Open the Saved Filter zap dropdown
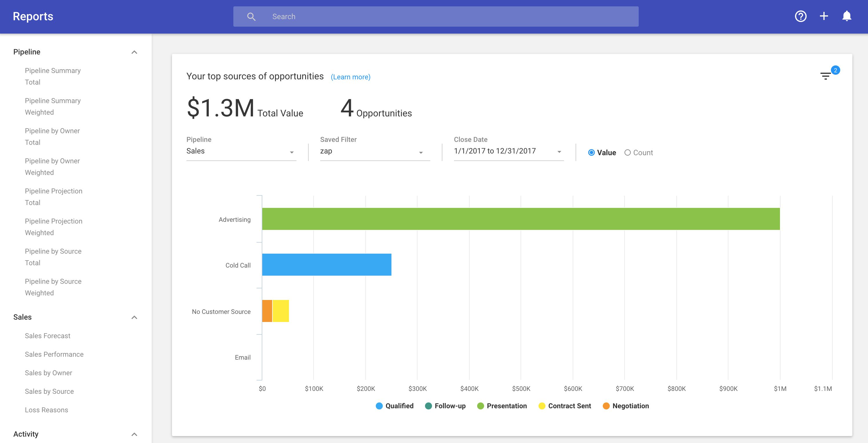868x443 pixels. (x=375, y=151)
